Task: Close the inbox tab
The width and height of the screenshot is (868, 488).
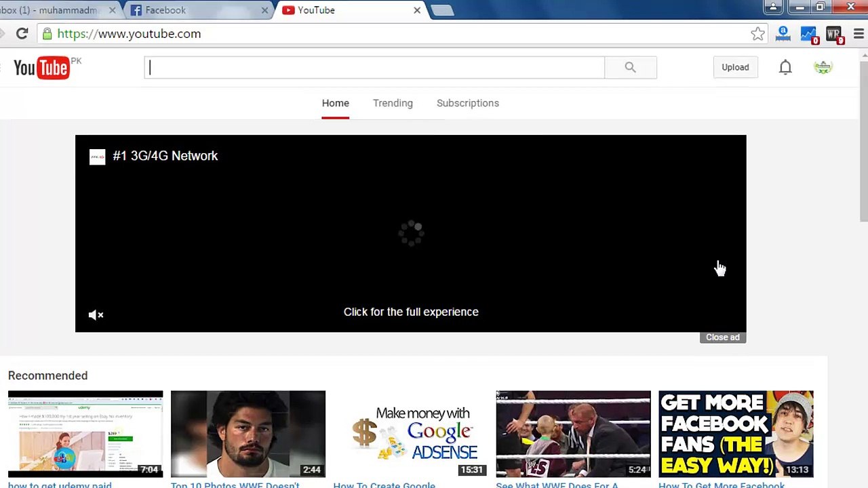Action: click(x=112, y=10)
